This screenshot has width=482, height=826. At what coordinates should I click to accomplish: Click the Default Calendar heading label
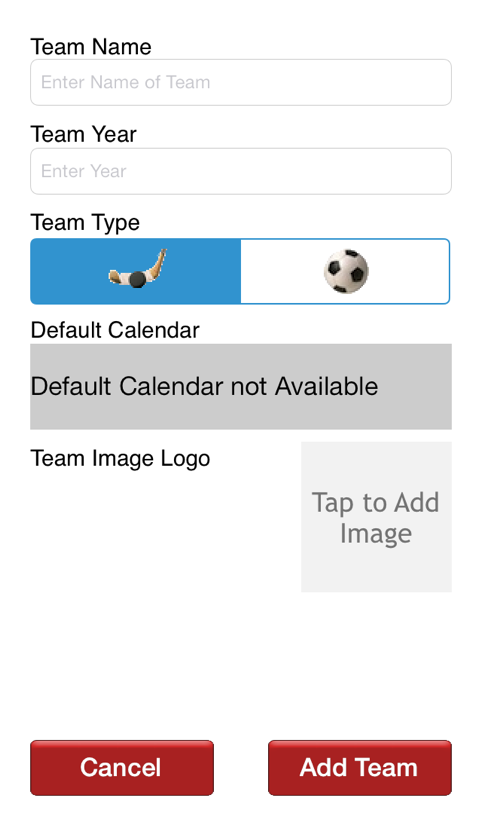(x=115, y=330)
